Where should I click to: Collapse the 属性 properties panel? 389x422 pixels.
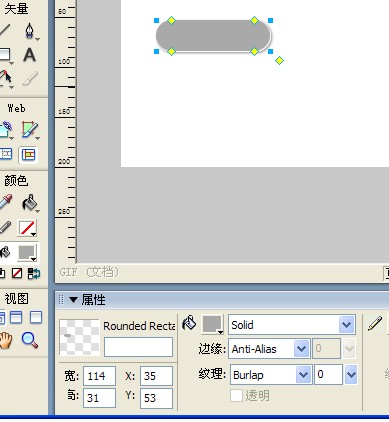[74, 300]
